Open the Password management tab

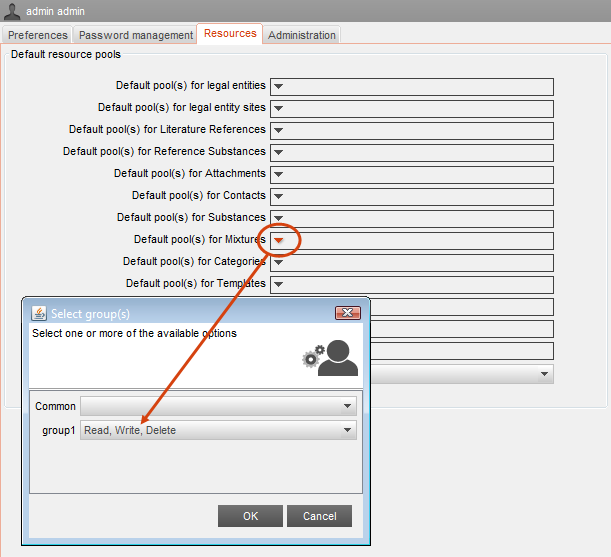click(136, 35)
